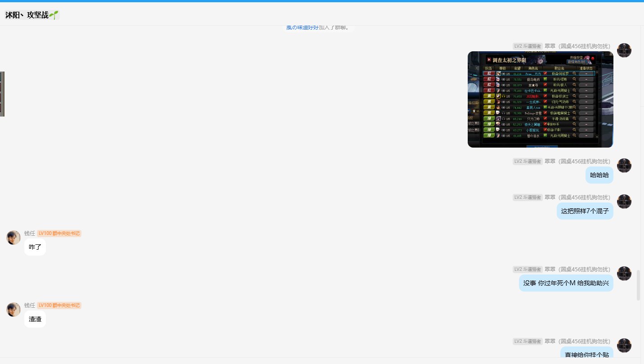Open 钱任's avatar beside 渣渣 message
The width and height of the screenshot is (644, 364).
click(13, 310)
